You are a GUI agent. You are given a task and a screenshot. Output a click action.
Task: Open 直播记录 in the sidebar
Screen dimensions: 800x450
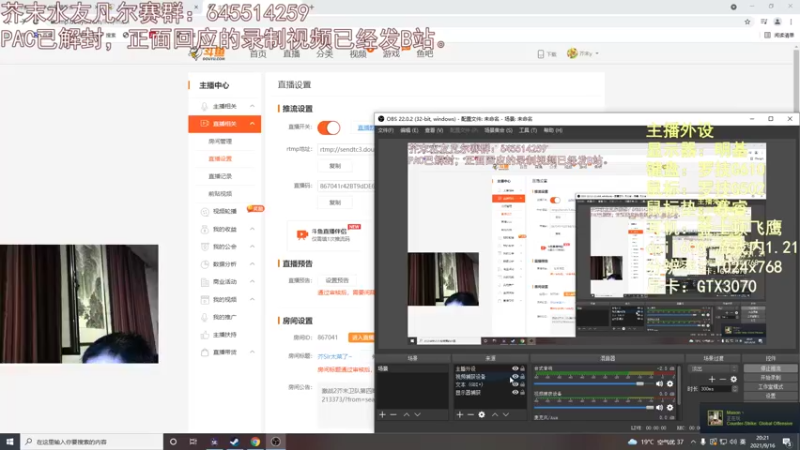click(x=220, y=176)
